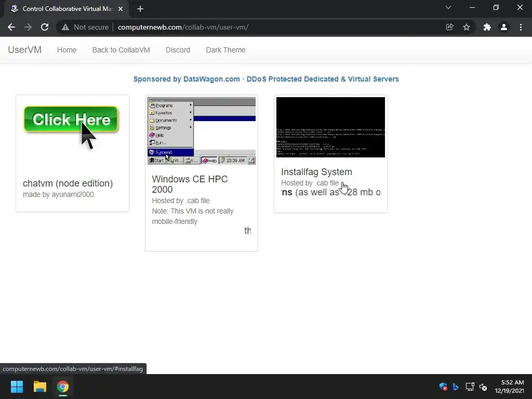Close the Control Collaborative Virtual Machines tab

pos(121,9)
